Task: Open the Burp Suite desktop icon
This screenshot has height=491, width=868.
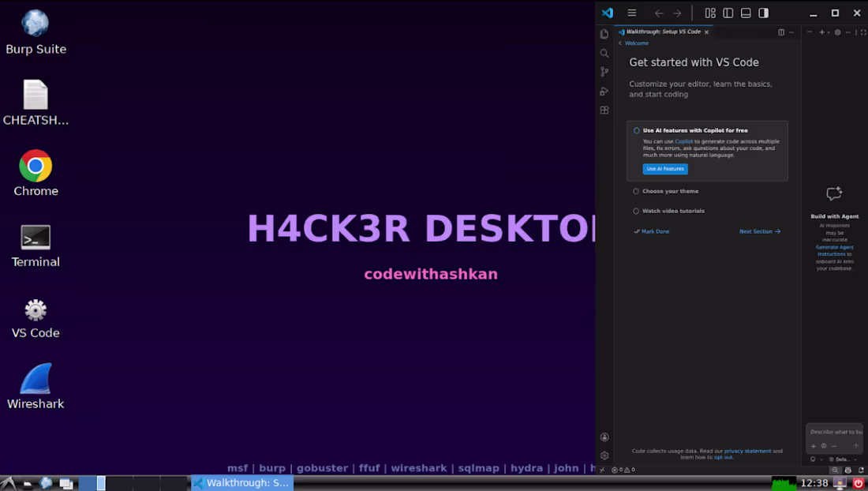Action: click(36, 32)
